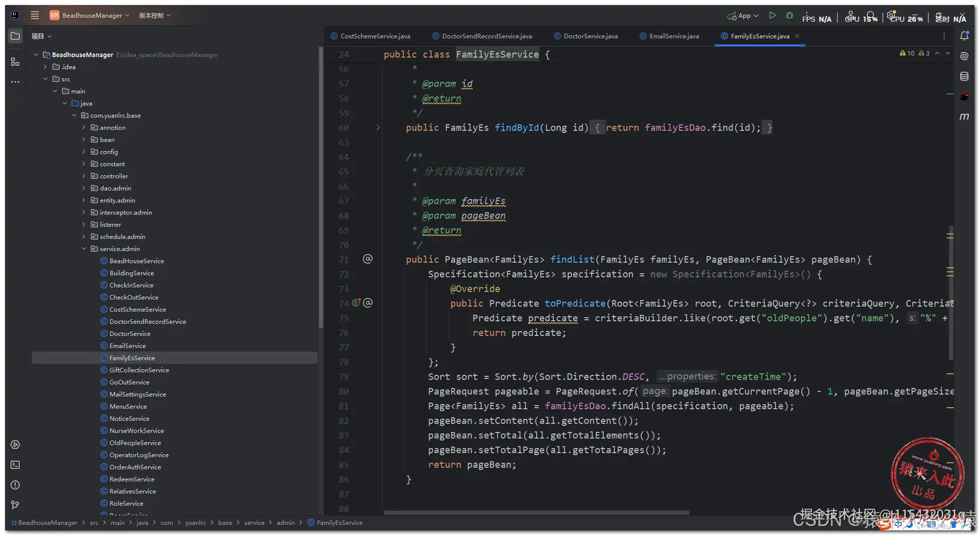Close the FamilyEsService.java tab
980x536 pixels.
(797, 36)
